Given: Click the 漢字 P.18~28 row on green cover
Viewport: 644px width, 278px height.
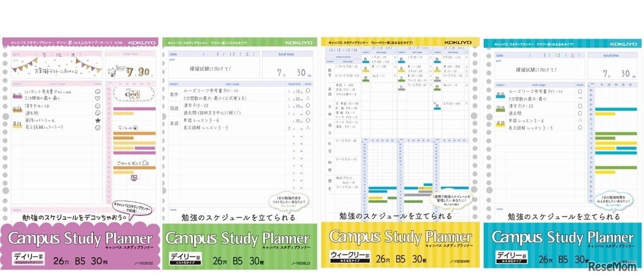Looking at the screenshot, I should pos(197,106).
